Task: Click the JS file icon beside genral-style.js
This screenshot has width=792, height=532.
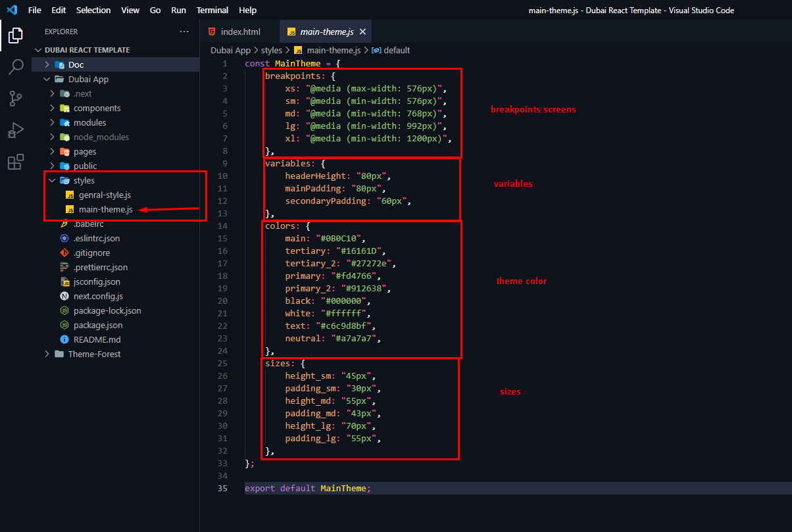Action: 70,195
